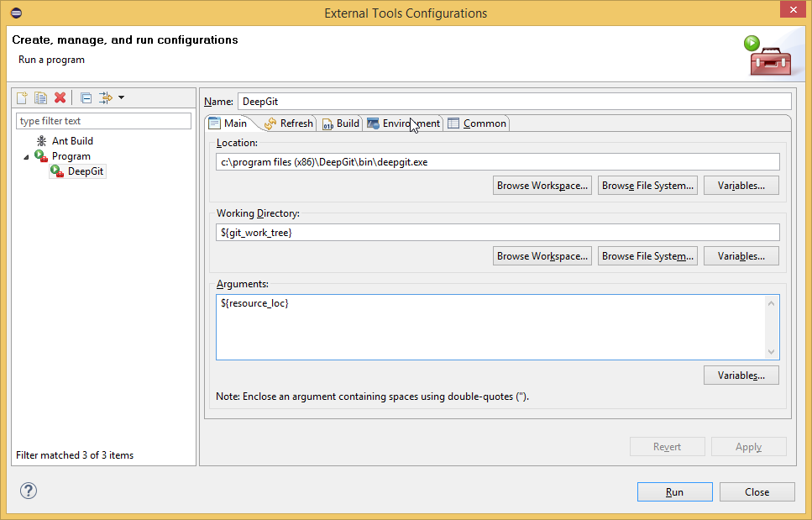
Task: Open the Common tab
Action: point(477,123)
